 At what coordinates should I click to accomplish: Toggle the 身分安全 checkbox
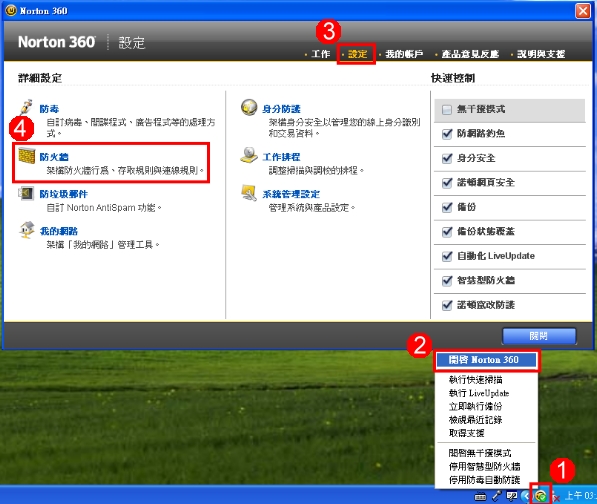pos(447,158)
